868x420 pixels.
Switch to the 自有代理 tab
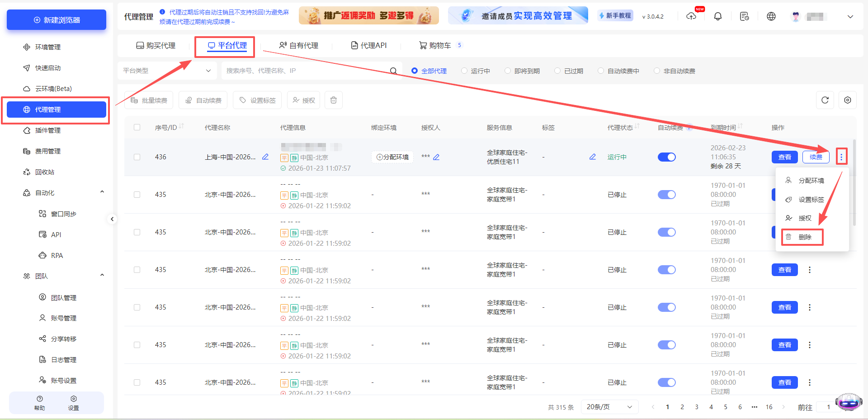click(x=299, y=45)
